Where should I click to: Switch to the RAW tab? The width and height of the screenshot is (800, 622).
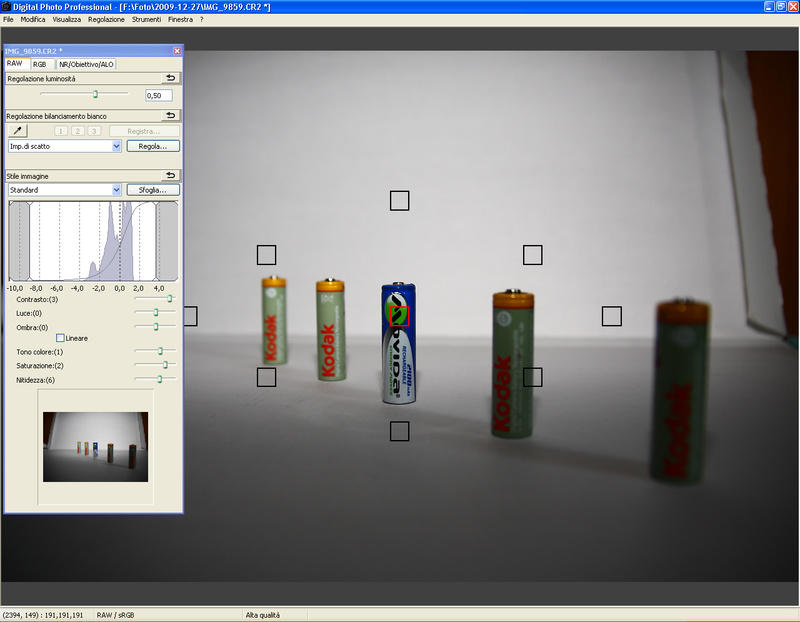coord(15,64)
